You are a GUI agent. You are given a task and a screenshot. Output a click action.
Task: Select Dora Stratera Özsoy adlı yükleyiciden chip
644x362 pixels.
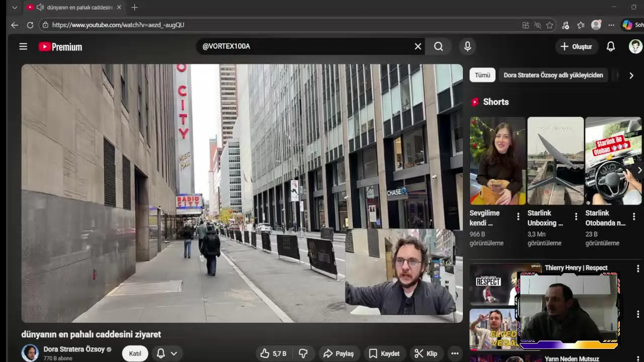(x=553, y=75)
